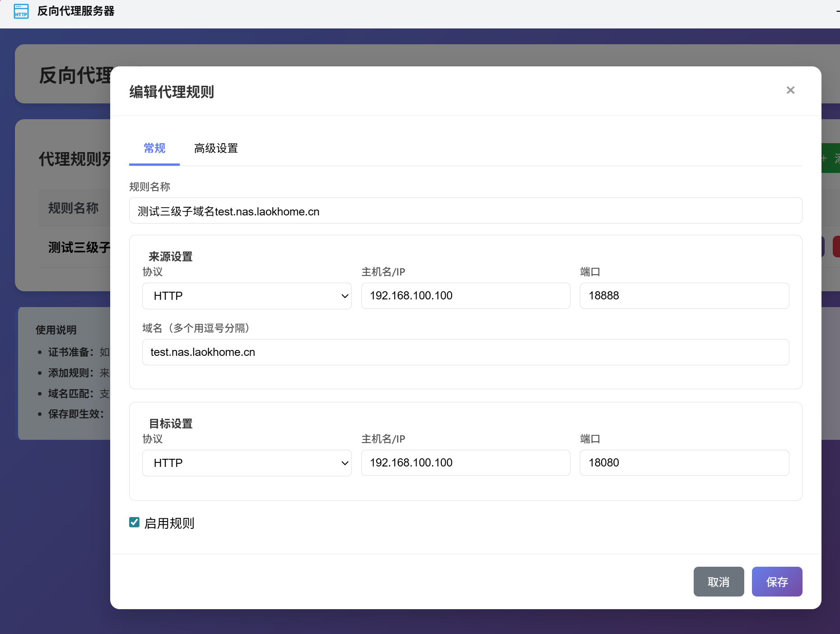Click the 编辑代理规则 dialog title
The height and width of the screenshot is (634, 840).
pyautogui.click(x=172, y=92)
